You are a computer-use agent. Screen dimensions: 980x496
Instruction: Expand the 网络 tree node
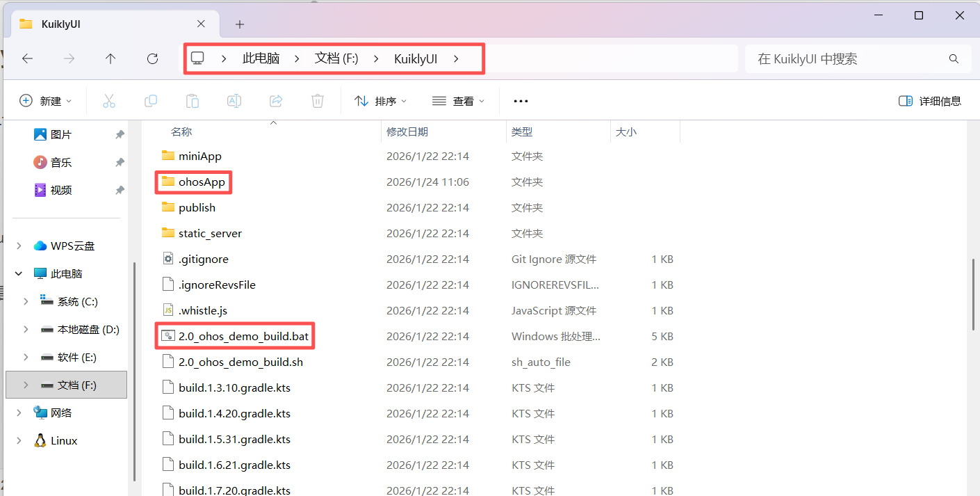coord(19,413)
